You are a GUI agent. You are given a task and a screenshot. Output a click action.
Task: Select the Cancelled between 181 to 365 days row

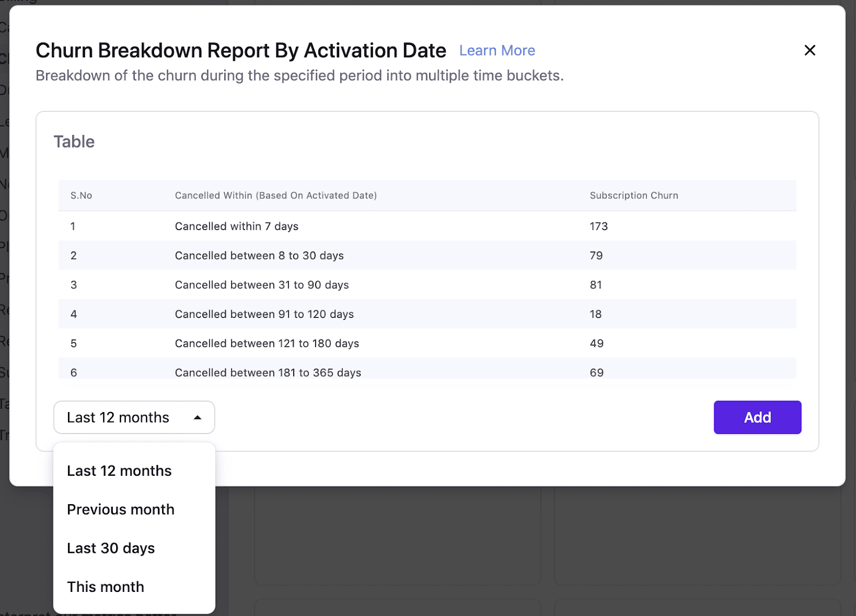[267, 372]
